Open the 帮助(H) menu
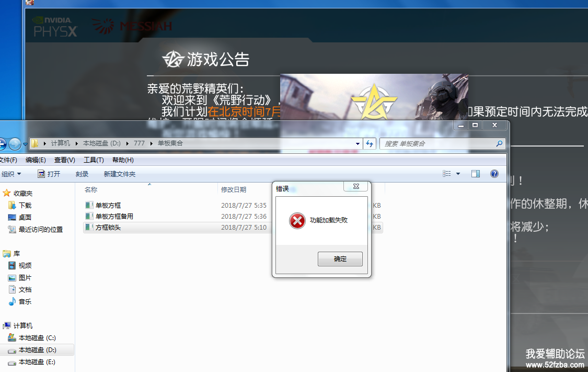Image resolution: width=588 pixels, height=372 pixels. 123,160
